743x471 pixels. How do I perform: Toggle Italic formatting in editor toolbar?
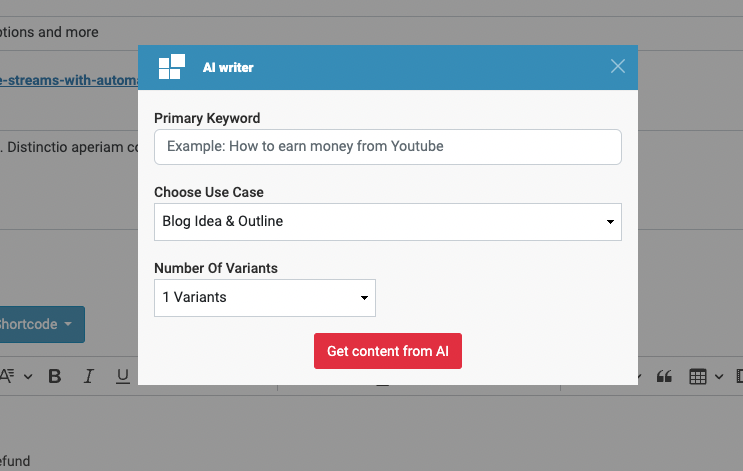tap(89, 376)
